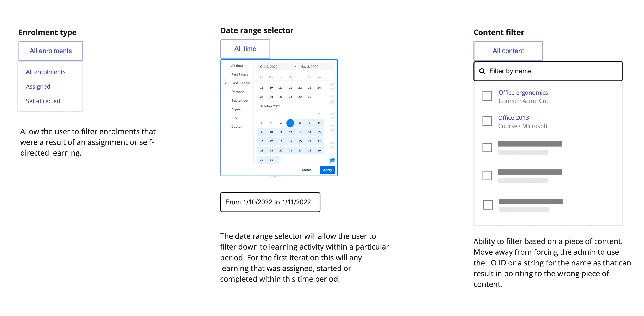The width and height of the screenshot is (644, 316).
Task: Click the Filter by name search field
Action: (548, 71)
